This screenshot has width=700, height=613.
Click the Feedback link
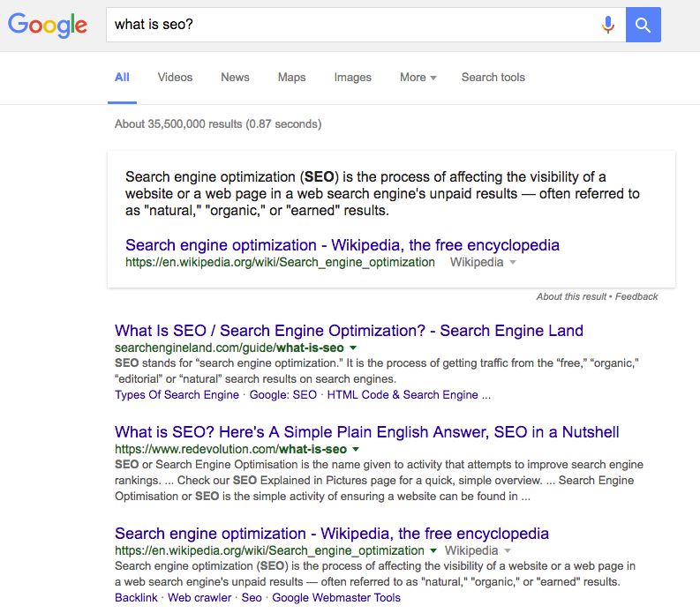coord(636,296)
